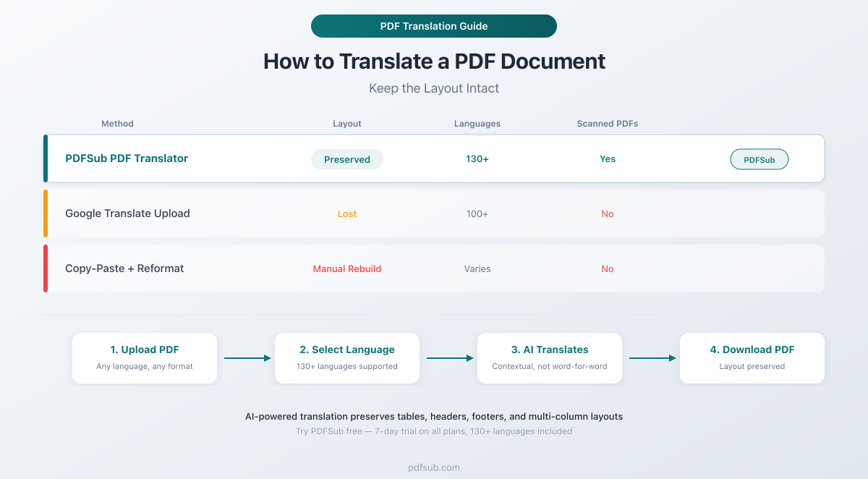This screenshot has height=479, width=868.
Task: Click the Method column header
Action: (117, 124)
